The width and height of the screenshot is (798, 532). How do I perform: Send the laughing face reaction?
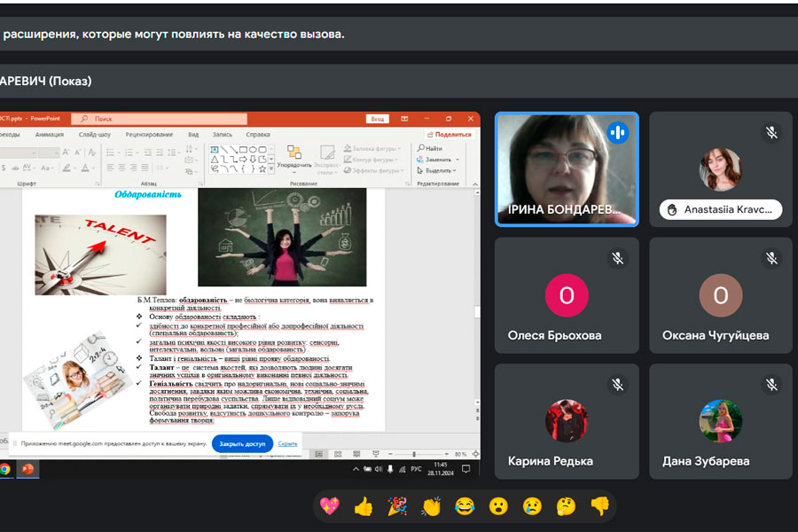click(465, 506)
